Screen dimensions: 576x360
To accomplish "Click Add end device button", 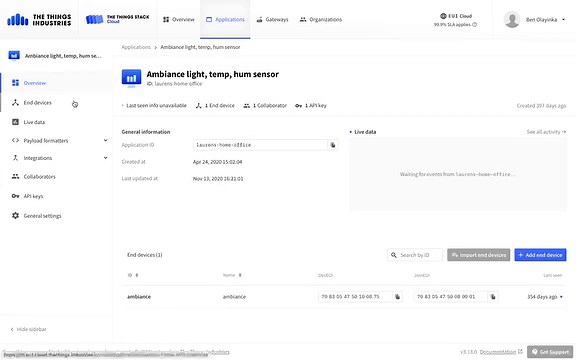I will click(x=540, y=255).
